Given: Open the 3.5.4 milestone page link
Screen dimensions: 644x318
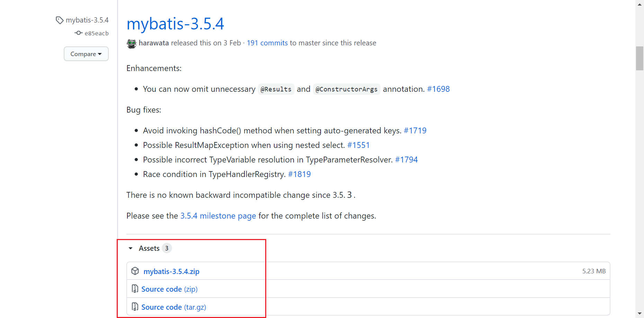Looking at the screenshot, I should pos(218,215).
